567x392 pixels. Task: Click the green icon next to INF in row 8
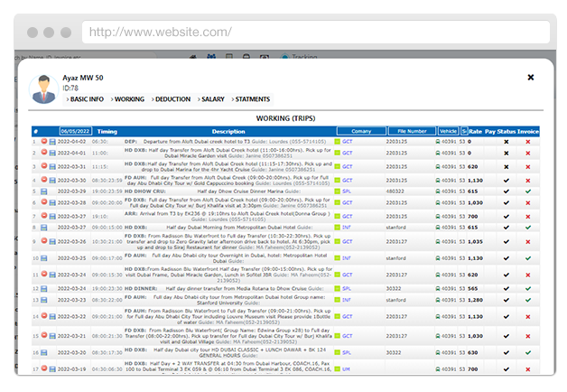[x=338, y=228]
